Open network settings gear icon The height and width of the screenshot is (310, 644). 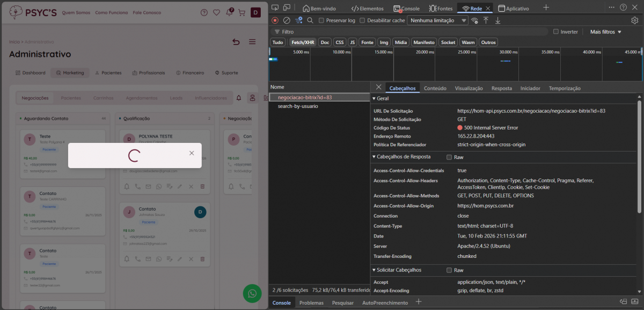pos(635,20)
